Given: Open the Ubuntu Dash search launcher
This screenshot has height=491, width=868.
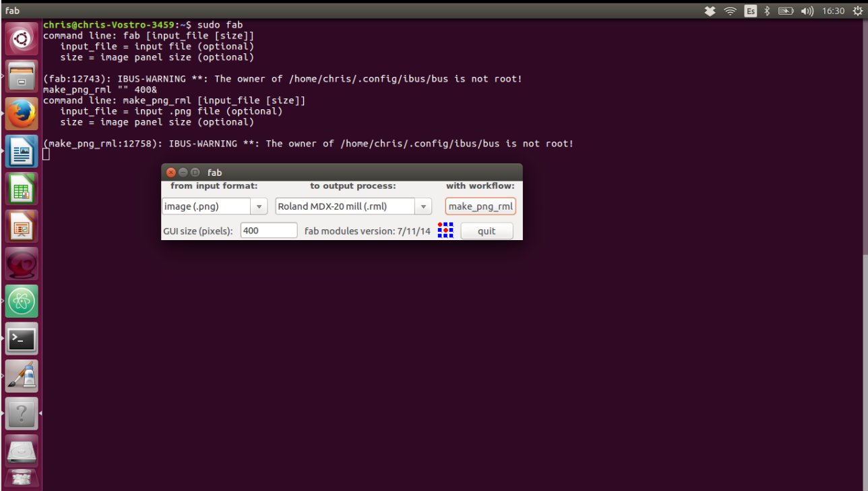Looking at the screenshot, I should tap(22, 39).
